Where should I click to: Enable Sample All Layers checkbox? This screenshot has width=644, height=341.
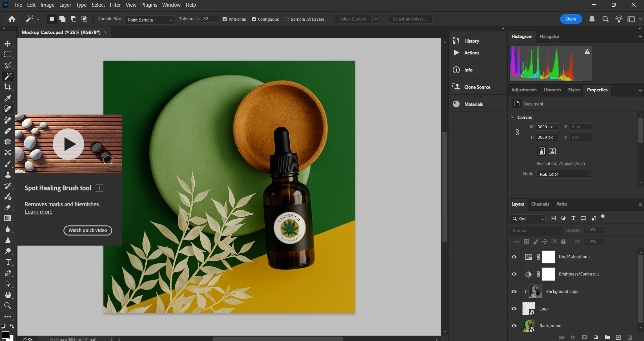click(287, 19)
